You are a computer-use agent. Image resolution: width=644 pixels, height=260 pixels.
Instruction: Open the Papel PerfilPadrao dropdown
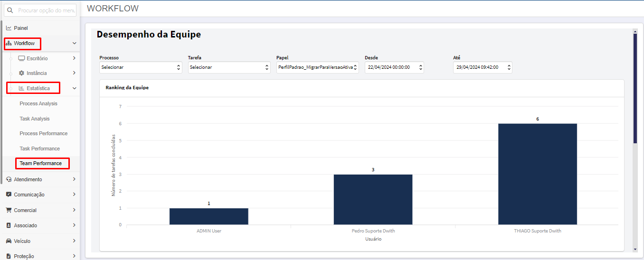(x=318, y=67)
